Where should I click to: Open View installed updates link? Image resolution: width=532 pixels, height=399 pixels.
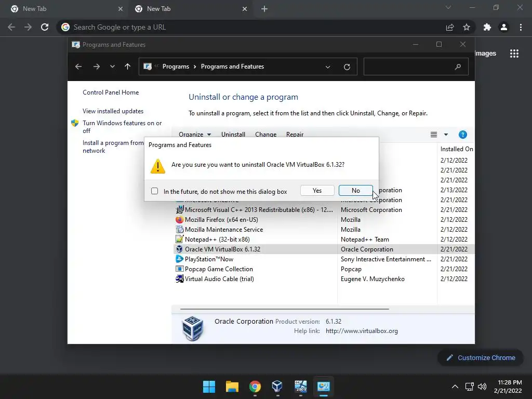pos(113,111)
